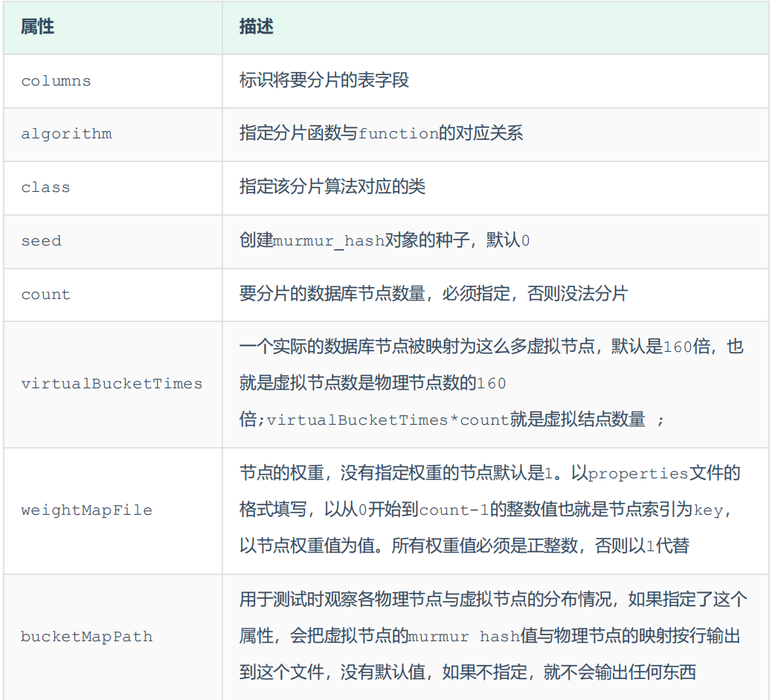Screen dimensions: 772x700
Task: Click the count attribute cell
Action: click(45, 295)
